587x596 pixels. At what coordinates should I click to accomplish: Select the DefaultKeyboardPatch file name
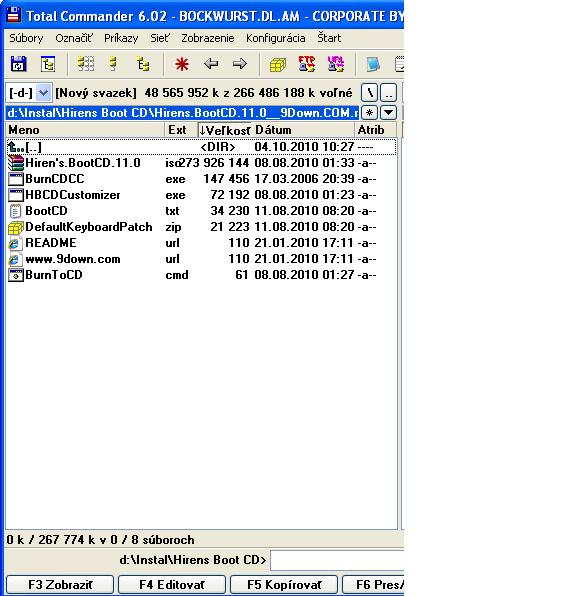[89, 227]
